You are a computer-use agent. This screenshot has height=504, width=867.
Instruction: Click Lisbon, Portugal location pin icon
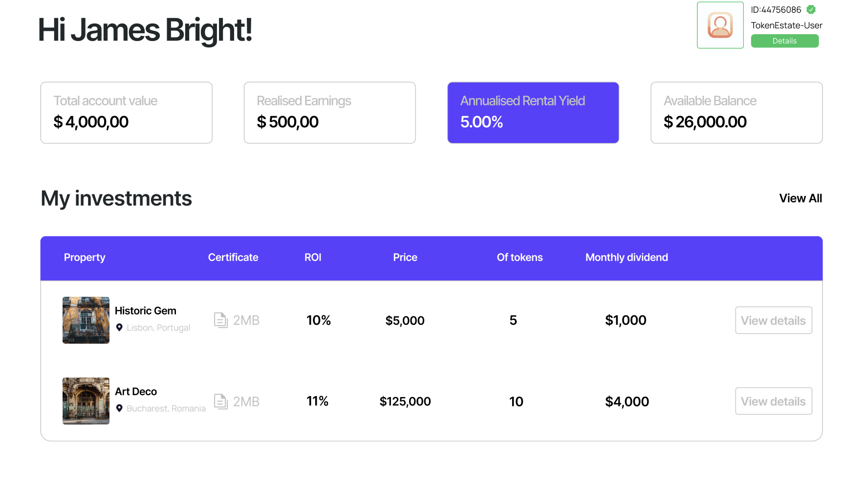tap(119, 328)
